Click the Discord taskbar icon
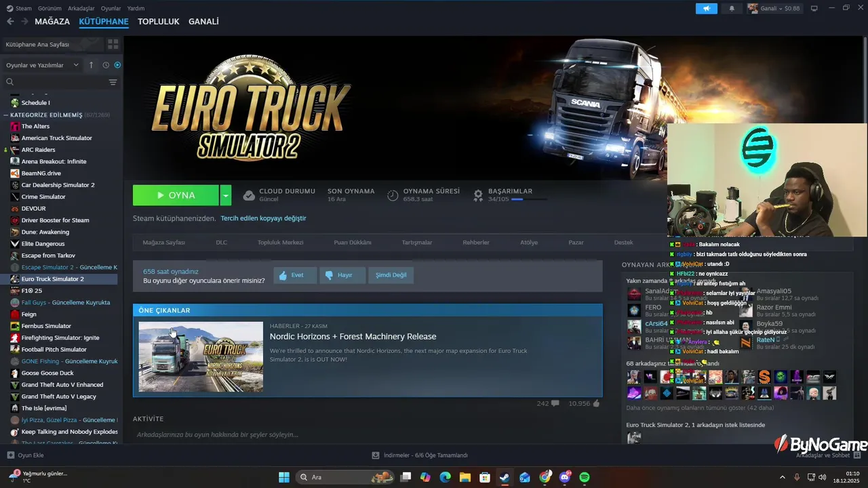Image resolution: width=868 pixels, height=488 pixels. click(565, 477)
